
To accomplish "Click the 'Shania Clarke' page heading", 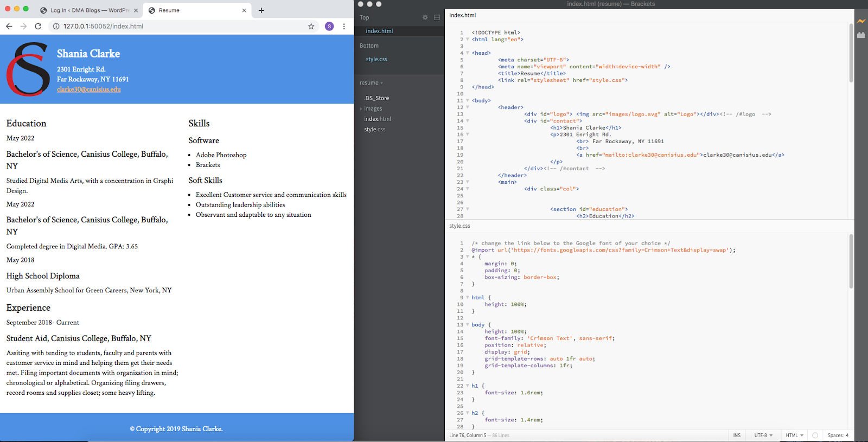I will 88,54.
